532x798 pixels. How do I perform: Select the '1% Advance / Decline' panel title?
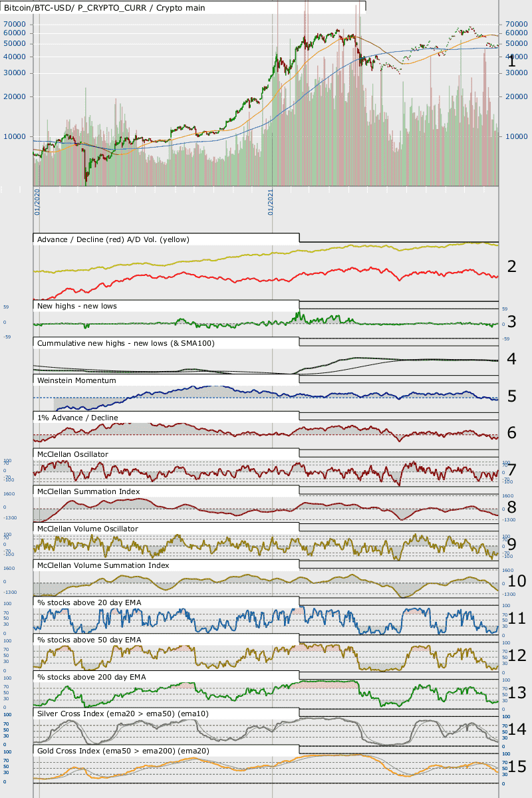78,418
